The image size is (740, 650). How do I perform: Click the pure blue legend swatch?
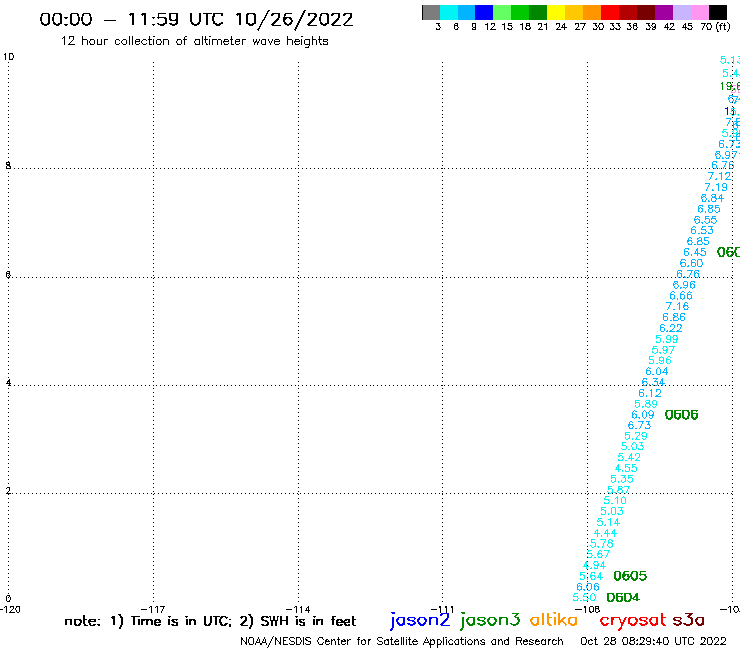tap(484, 12)
